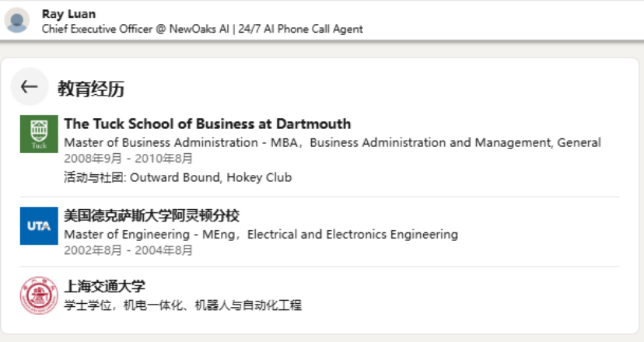Click 学士学位，机电一体化 degree line
This screenshot has width=644, height=342.
point(183,305)
